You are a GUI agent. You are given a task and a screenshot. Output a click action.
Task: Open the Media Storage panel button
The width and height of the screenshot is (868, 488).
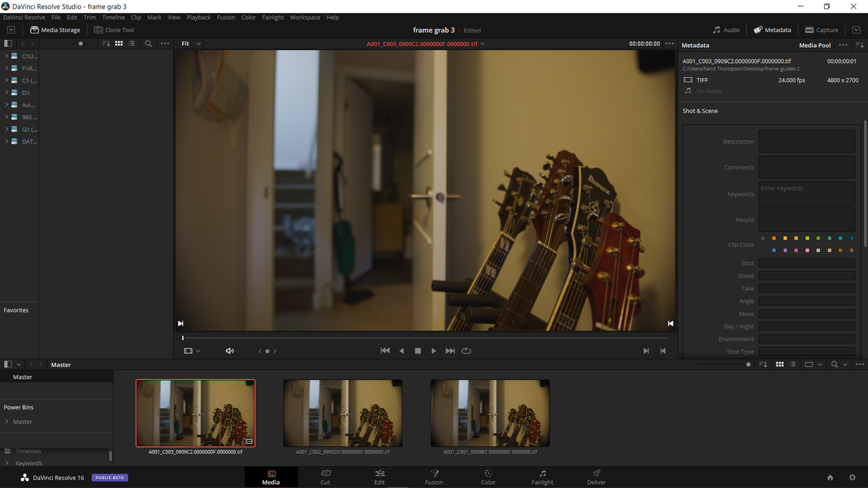(x=56, y=30)
